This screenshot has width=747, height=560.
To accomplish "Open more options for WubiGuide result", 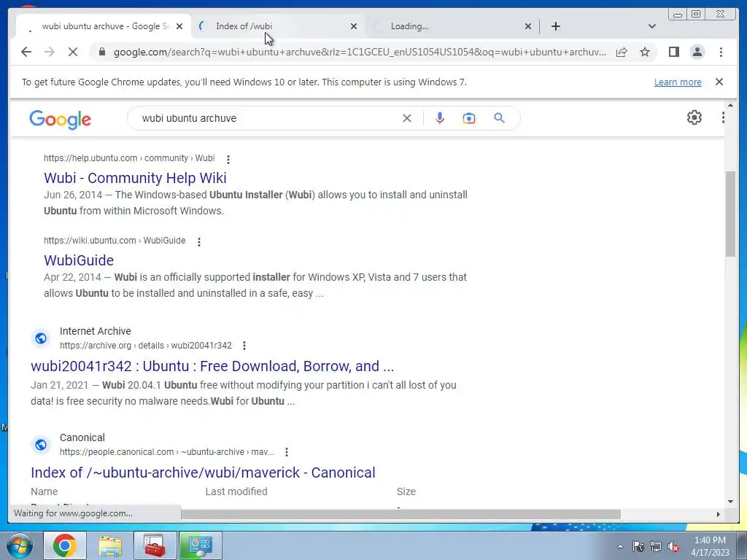I will [x=199, y=242].
